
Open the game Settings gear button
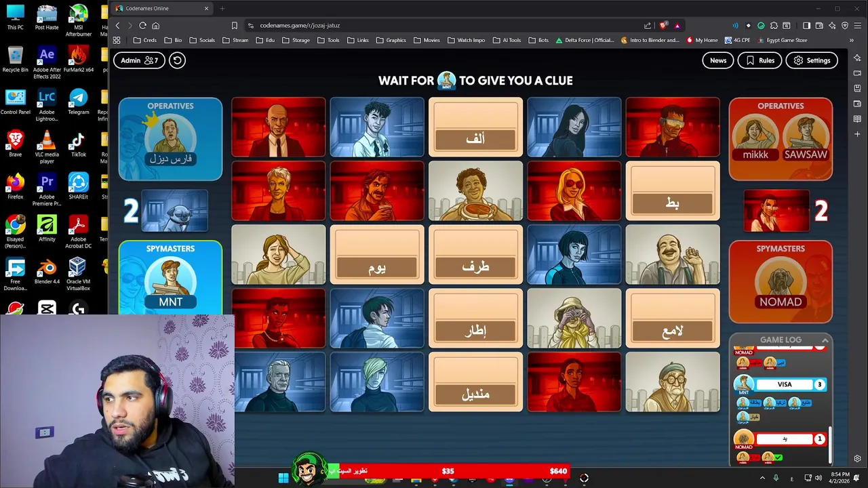812,60
